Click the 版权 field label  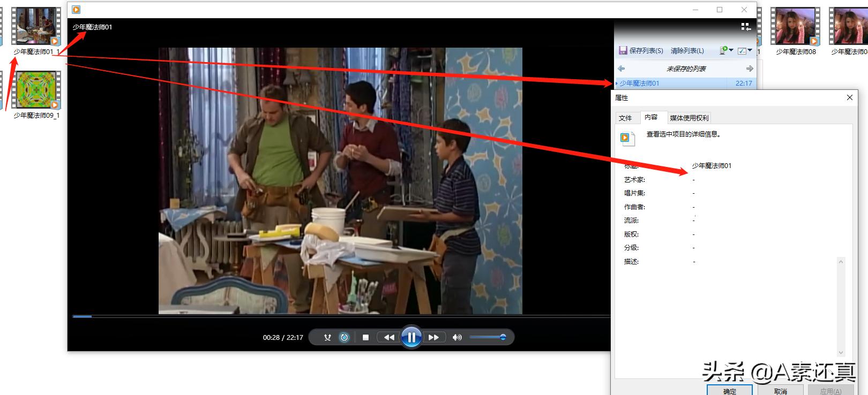631,234
